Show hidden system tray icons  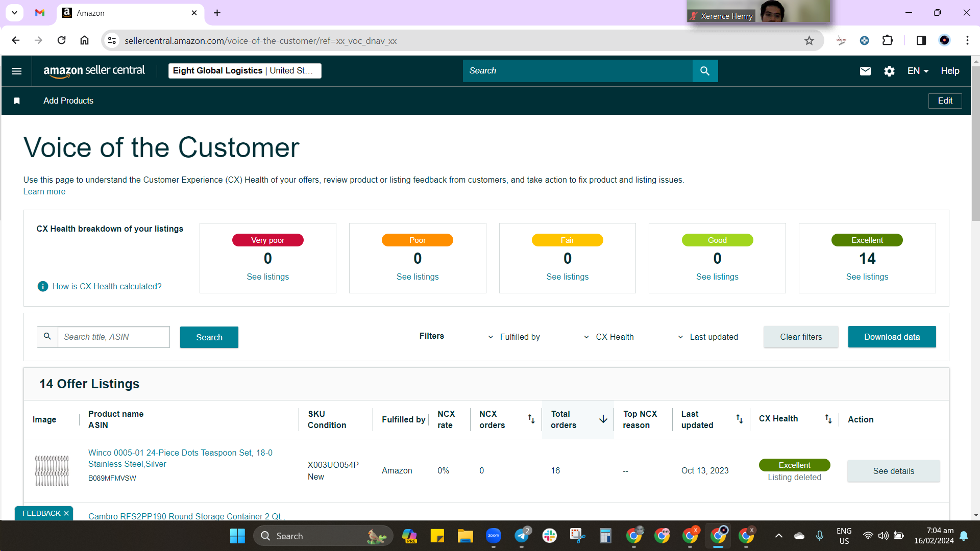[778, 536]
